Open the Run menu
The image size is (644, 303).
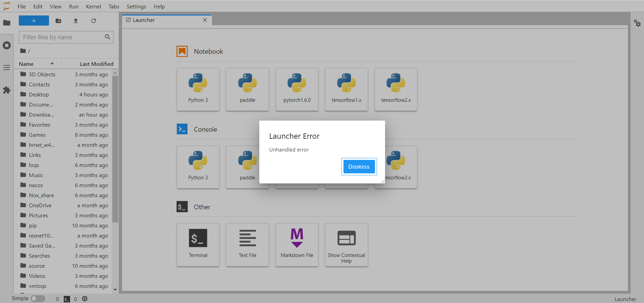tap(74, 6)
